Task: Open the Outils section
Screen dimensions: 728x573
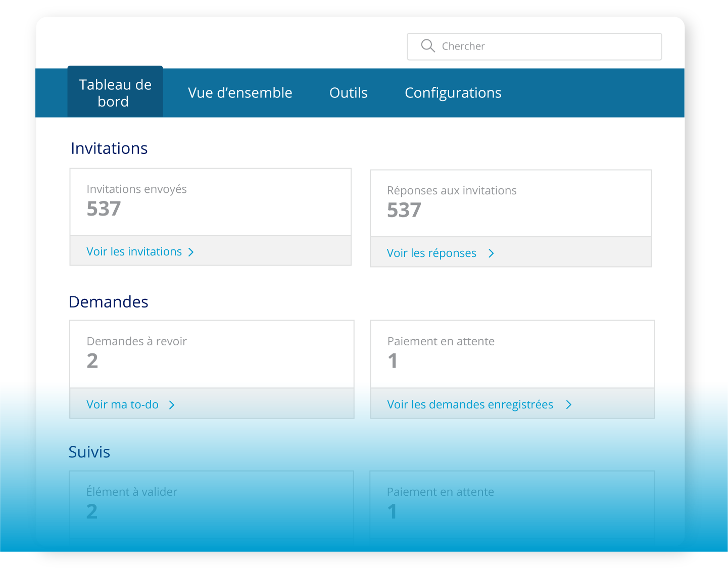Action: pyautogui.click(x=348, y=92)
